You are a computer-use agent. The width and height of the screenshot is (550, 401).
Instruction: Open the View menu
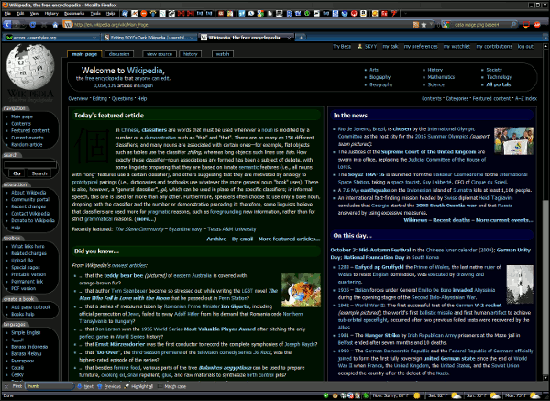tap(34, 14)
